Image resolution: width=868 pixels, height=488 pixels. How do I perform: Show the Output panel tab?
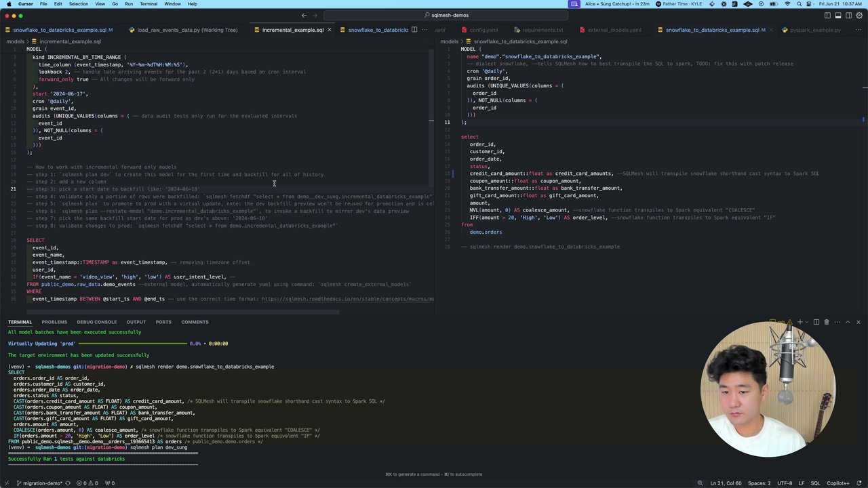click(x=136, y=322)
